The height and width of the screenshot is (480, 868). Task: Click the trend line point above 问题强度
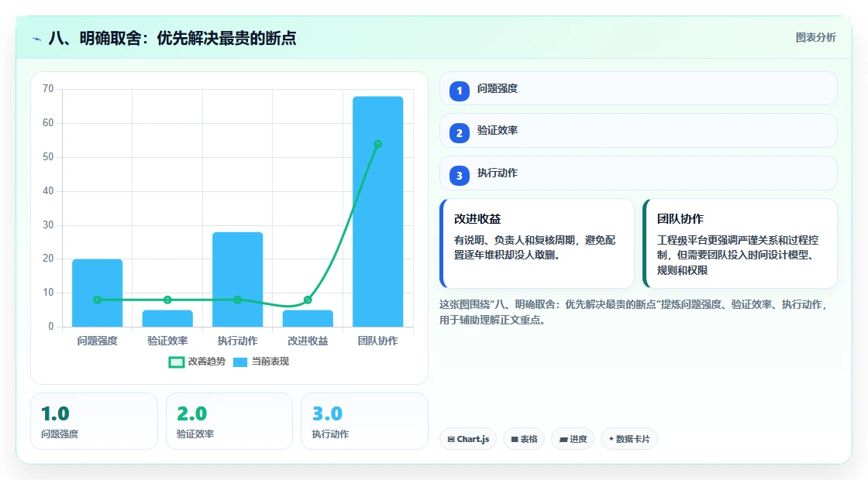(98, 300)
